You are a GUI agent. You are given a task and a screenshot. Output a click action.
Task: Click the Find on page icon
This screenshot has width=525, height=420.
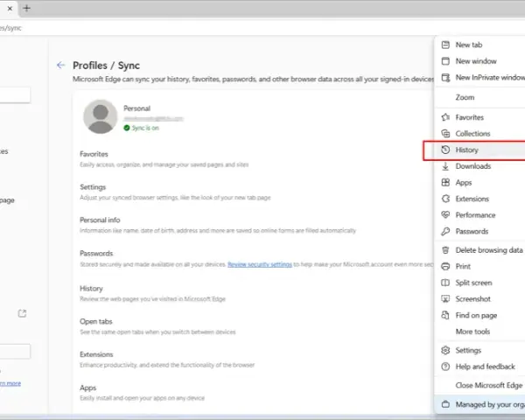click(445, 315)
